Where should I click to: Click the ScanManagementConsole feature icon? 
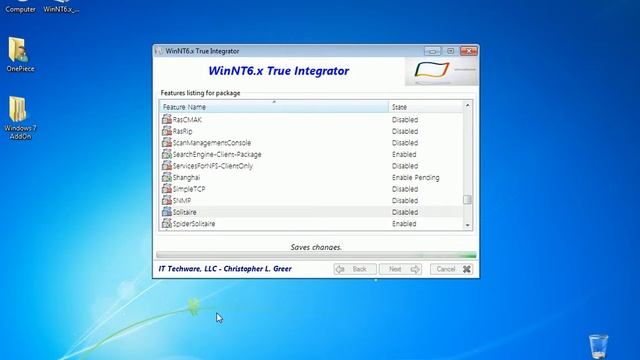coord(167,142)
